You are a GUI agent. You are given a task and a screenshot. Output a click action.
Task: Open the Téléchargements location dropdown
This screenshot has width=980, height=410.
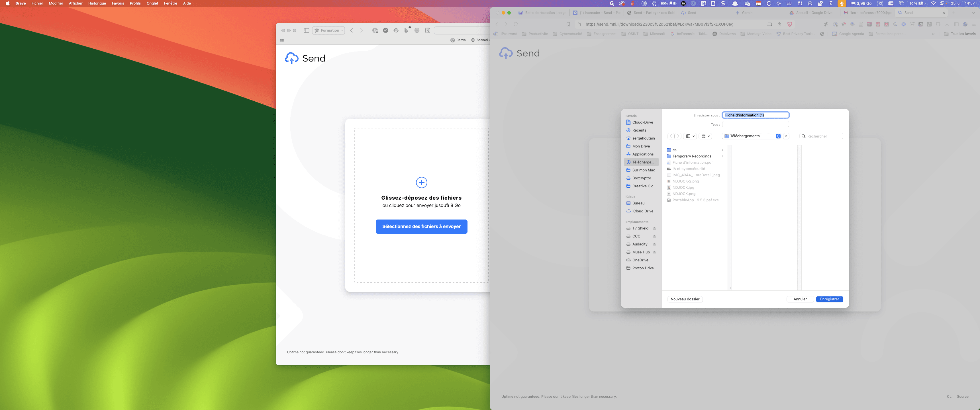point(752,136)
